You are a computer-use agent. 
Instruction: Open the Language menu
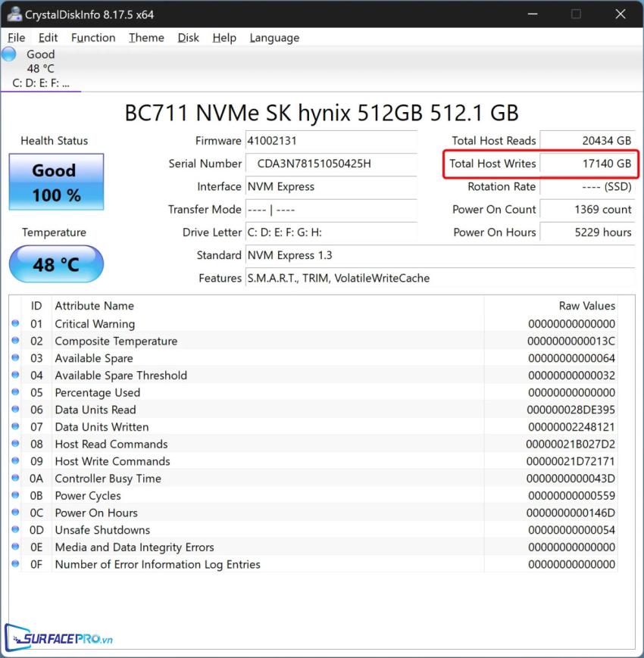coord(274,38)
